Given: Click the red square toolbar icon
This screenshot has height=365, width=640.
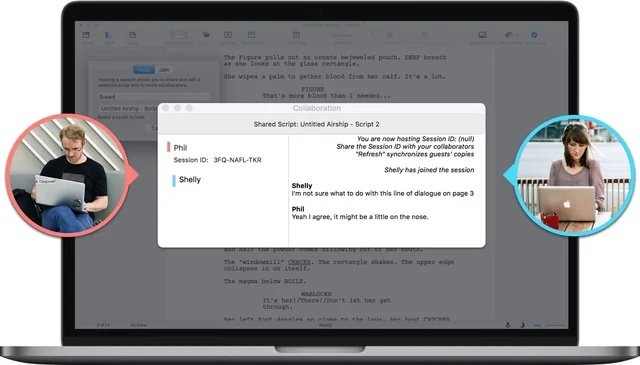Looking at the screenshot, I should pos(228,35).
